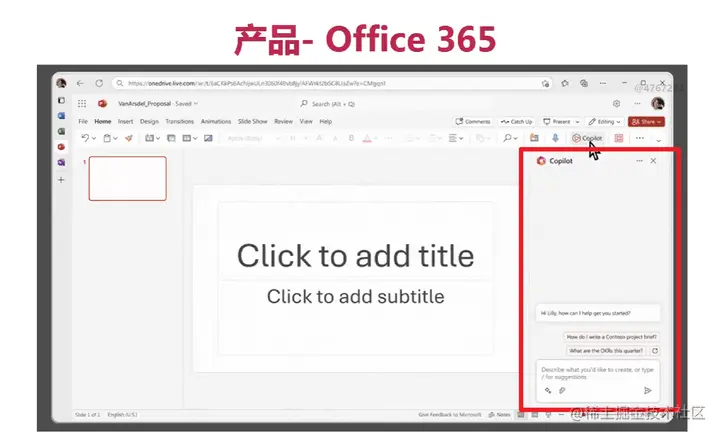Viewport: 720px width, 436px height.
Task: Click the Comments button
Action: click(472, 122)
